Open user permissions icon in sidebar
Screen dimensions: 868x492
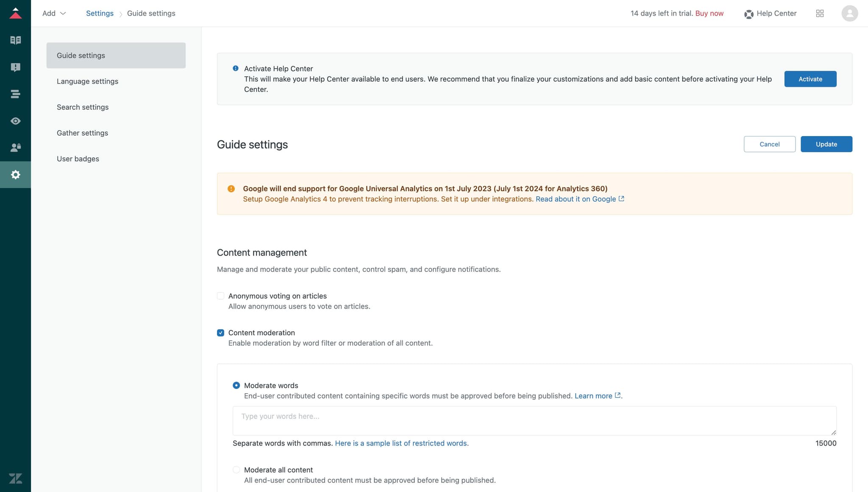pyautogui.click(x=16, y=147)
